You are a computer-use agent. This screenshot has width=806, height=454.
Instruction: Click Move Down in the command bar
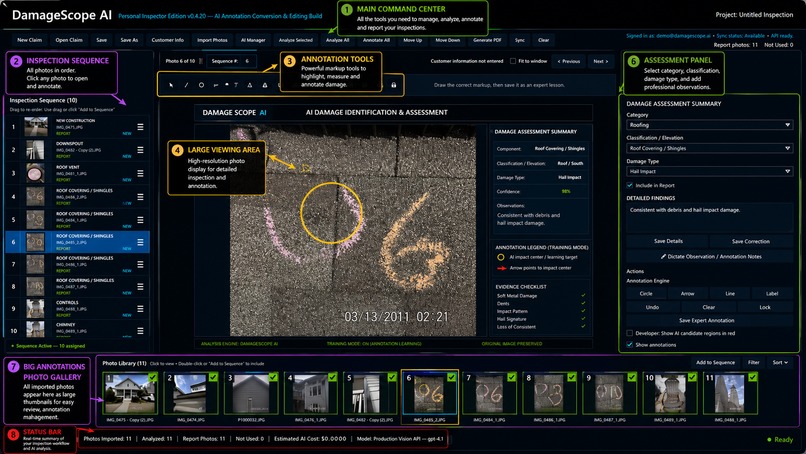(x=448, y=40)
